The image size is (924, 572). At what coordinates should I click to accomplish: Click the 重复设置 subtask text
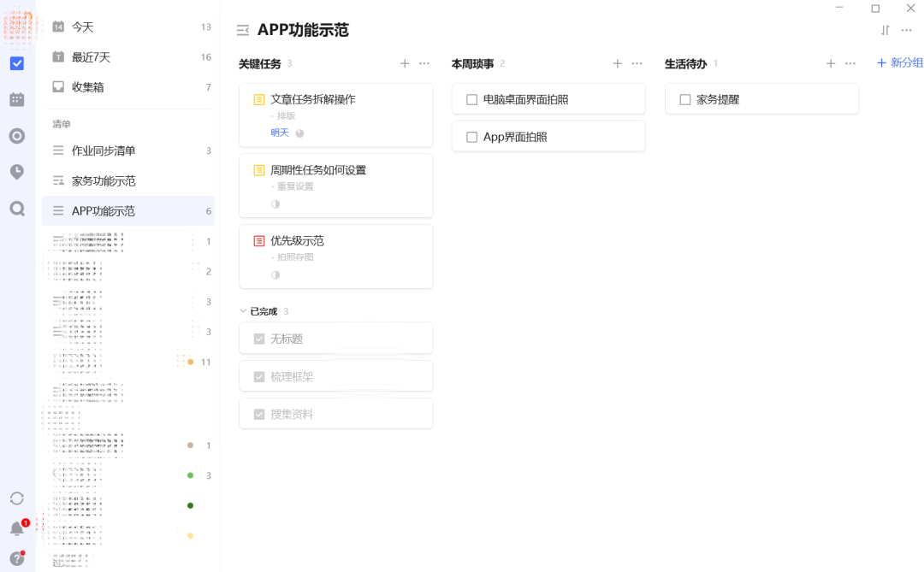pyautogui.click(x=295, y=186)
